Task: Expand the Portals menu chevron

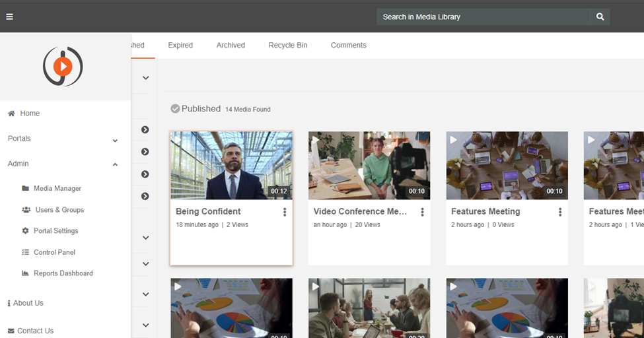Action: (115, 140)
